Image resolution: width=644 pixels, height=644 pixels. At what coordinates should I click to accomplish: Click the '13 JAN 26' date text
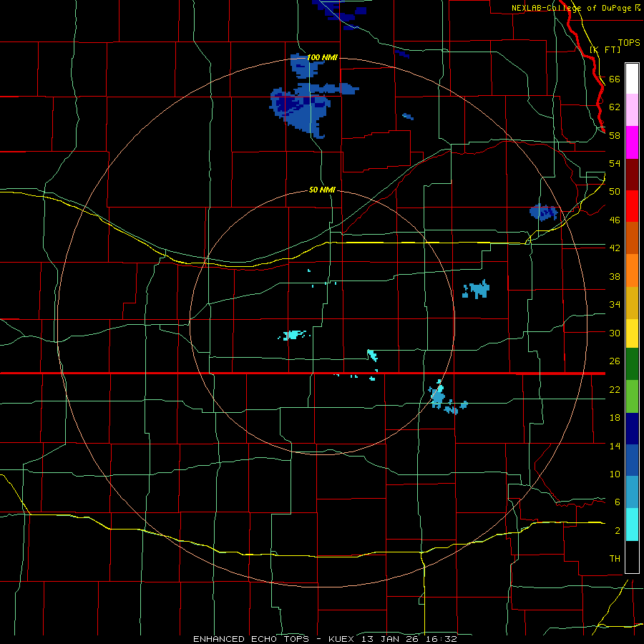click(x=392, y=639)
